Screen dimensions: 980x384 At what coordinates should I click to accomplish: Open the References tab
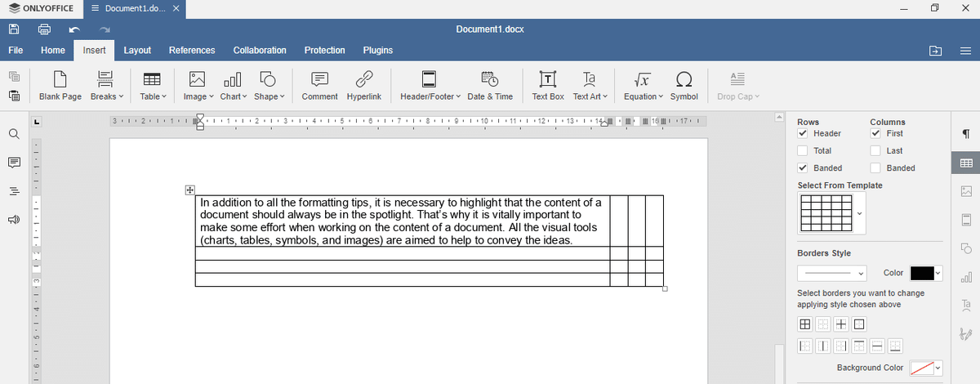(x=192, y=50)
